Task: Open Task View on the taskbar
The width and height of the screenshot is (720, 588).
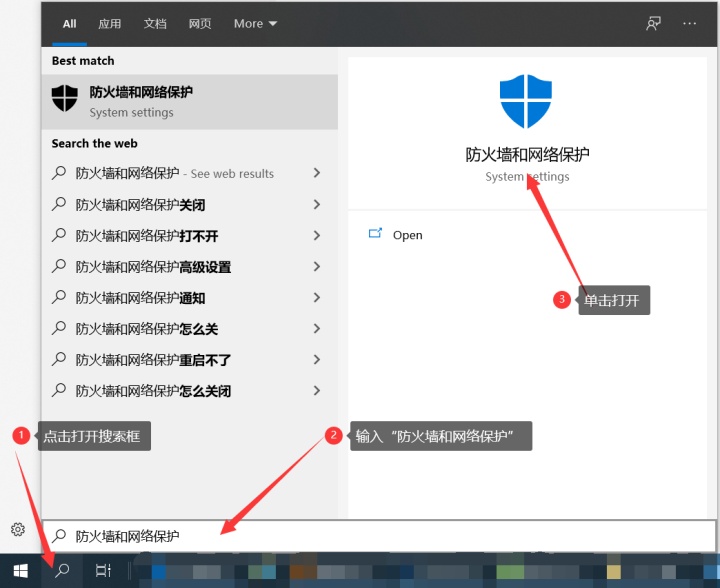Action: tap(103, 571)
